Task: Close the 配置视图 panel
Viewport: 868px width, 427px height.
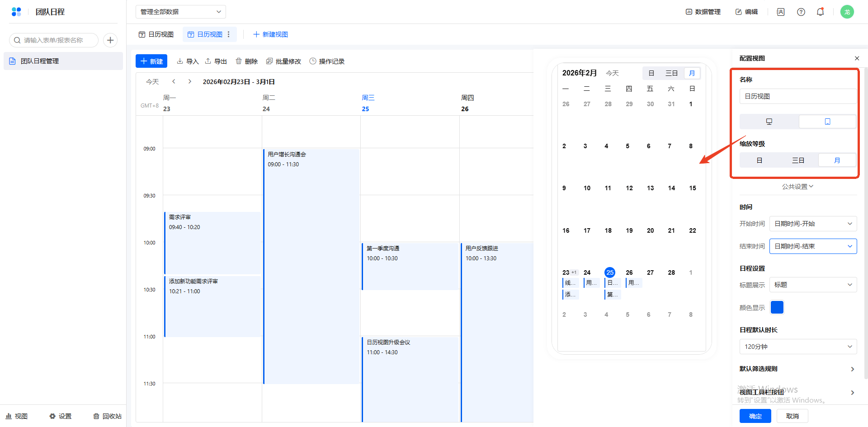Action: point(857,58)
